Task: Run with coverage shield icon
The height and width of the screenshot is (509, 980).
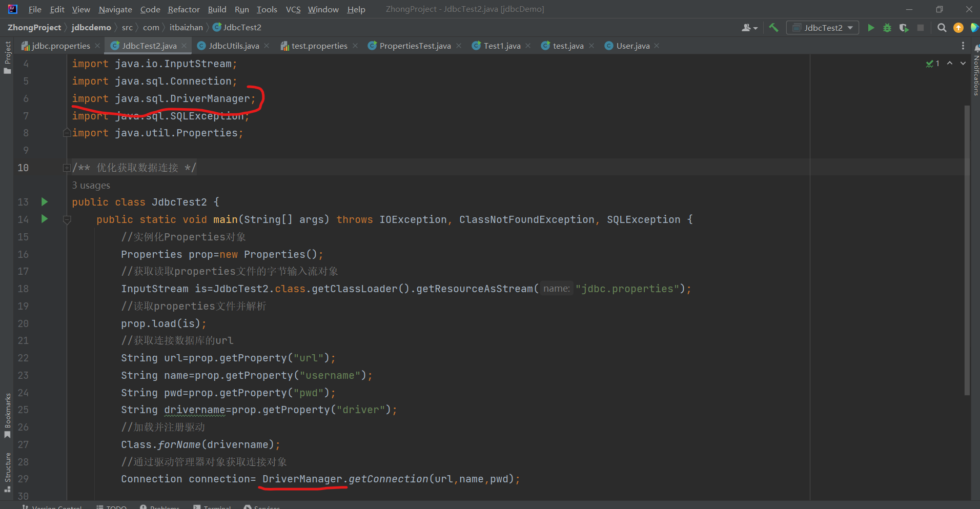Action: [904, 28]
